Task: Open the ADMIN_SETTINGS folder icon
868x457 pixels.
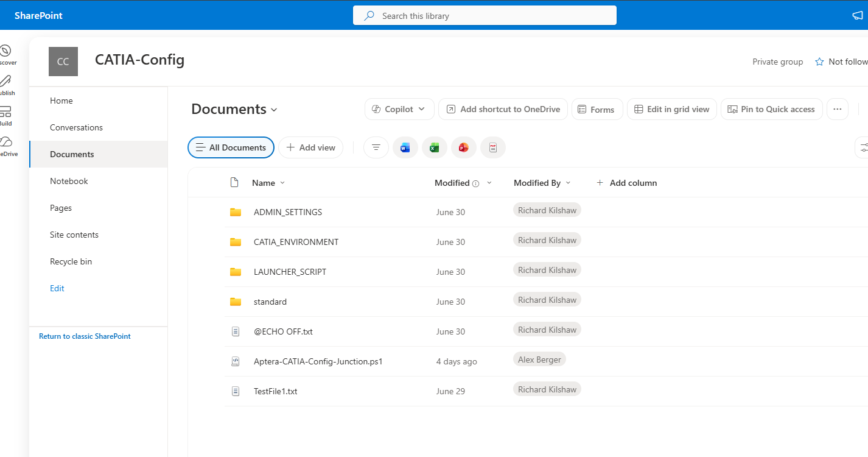Action: click(x=236, y=212)
